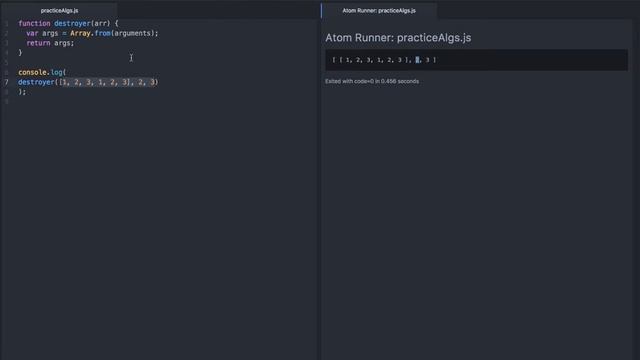Click the runner output array text
640x360 pixels.
tap(384, 60)
